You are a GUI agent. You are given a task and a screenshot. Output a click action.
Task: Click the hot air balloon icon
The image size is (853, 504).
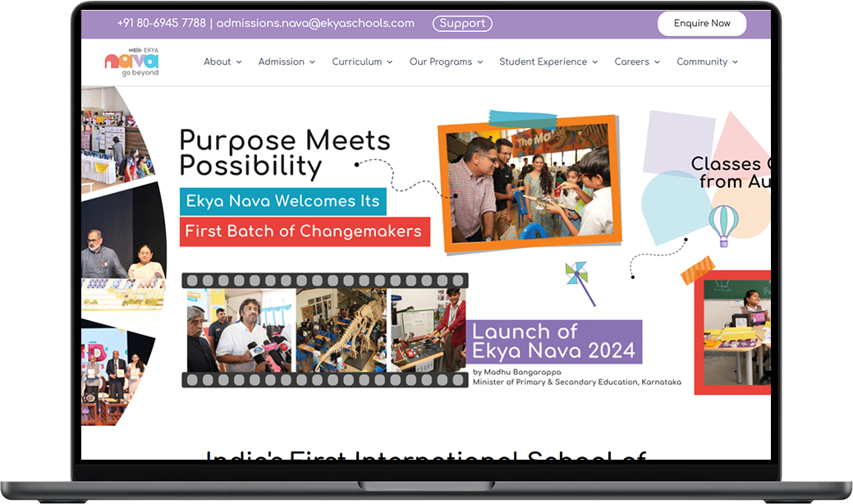(x=723, y=225)
